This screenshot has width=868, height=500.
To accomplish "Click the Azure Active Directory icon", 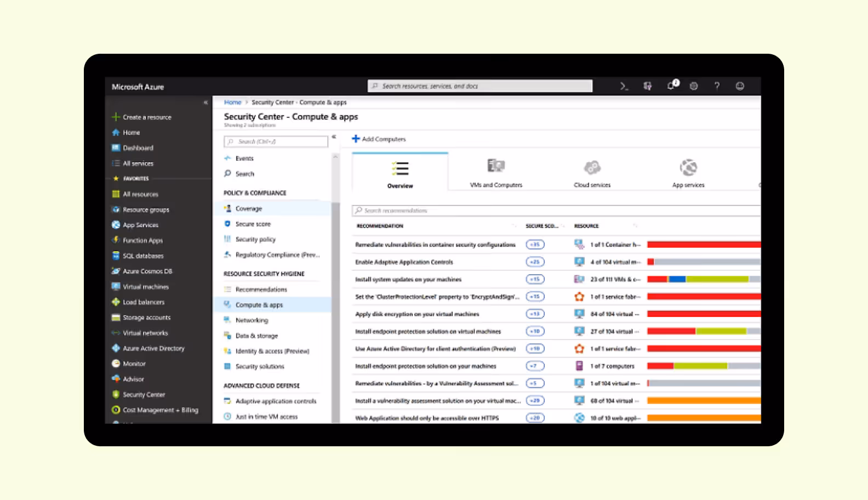I will tap(116, 348).
